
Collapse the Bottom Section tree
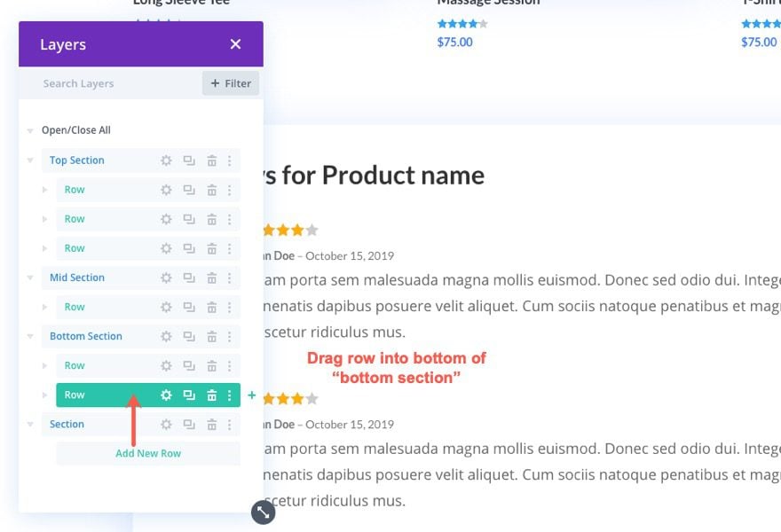coord(31,336)
